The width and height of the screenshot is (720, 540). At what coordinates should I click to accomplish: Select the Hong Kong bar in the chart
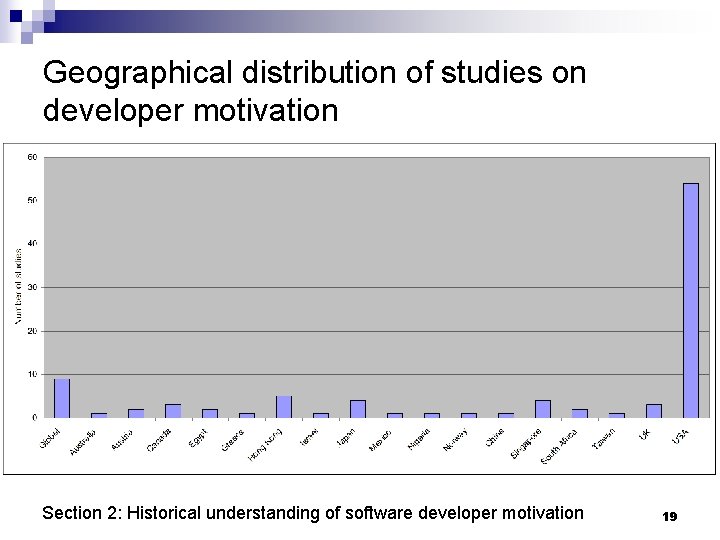(x=284, y=407)
